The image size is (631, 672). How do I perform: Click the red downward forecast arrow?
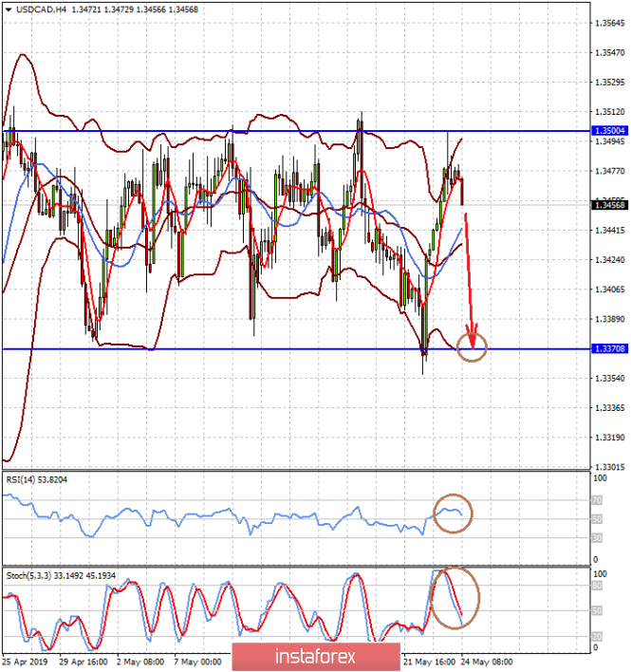coord(469,281)
